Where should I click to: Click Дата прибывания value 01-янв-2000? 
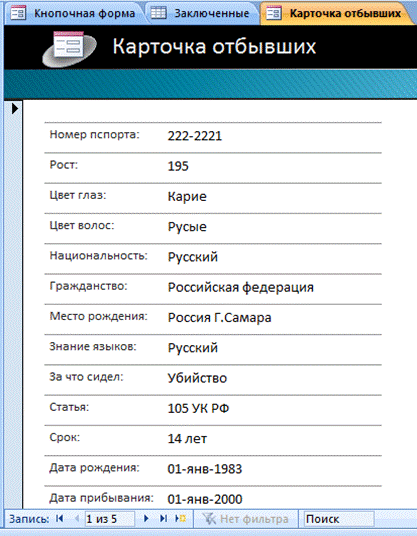(204, 499)
